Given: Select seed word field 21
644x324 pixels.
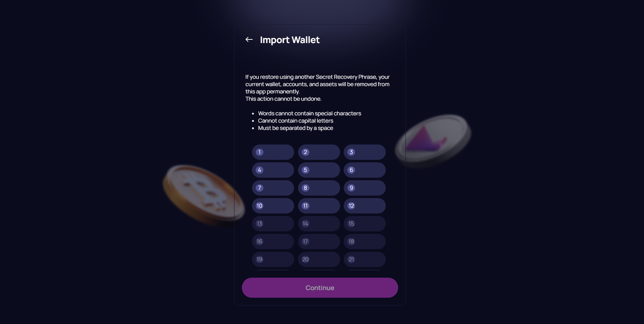Looking at the screenshot, I should 364,259.
